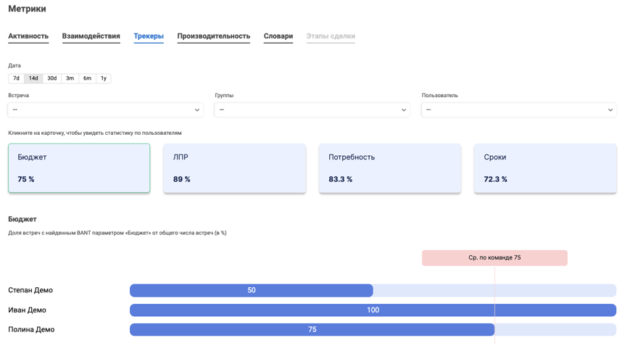Screen dimensions: 630x364
Task: Select the Потребность 83.3% card
Action: [x=389, y=168]
